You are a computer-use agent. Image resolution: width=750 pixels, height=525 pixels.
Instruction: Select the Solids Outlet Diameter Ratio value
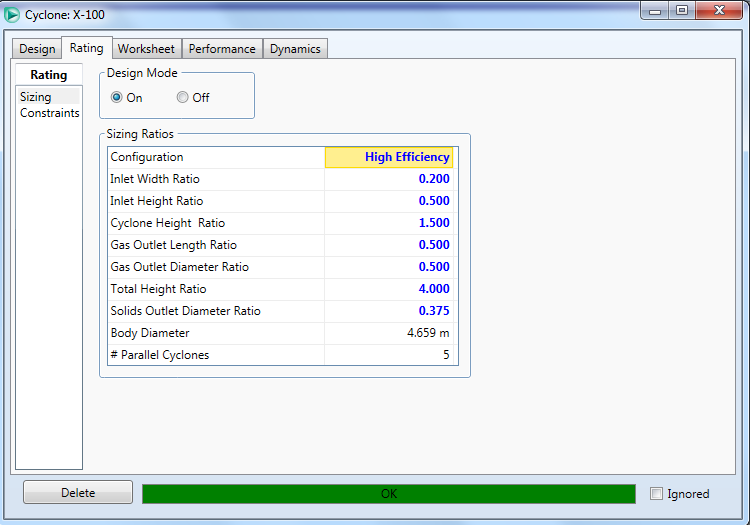[390, 311]
